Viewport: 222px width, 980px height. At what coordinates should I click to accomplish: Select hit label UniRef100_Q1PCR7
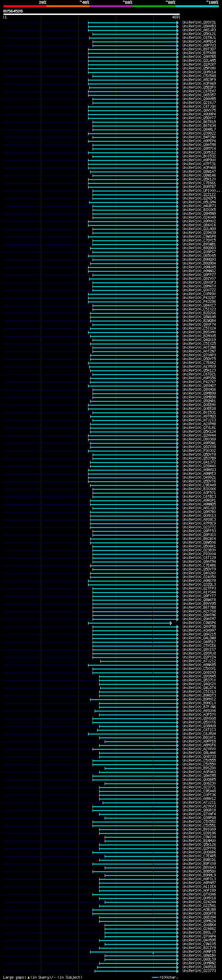point(199,65)
